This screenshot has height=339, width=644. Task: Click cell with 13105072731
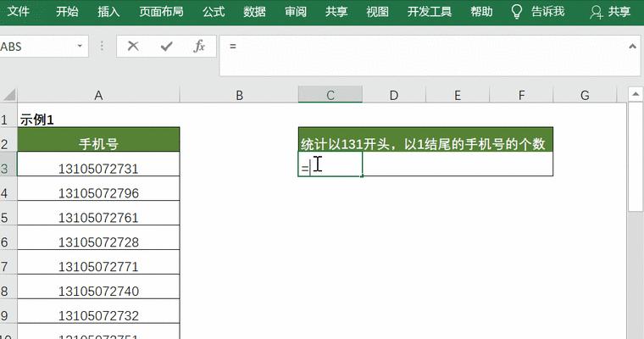(x=98, y=164)
